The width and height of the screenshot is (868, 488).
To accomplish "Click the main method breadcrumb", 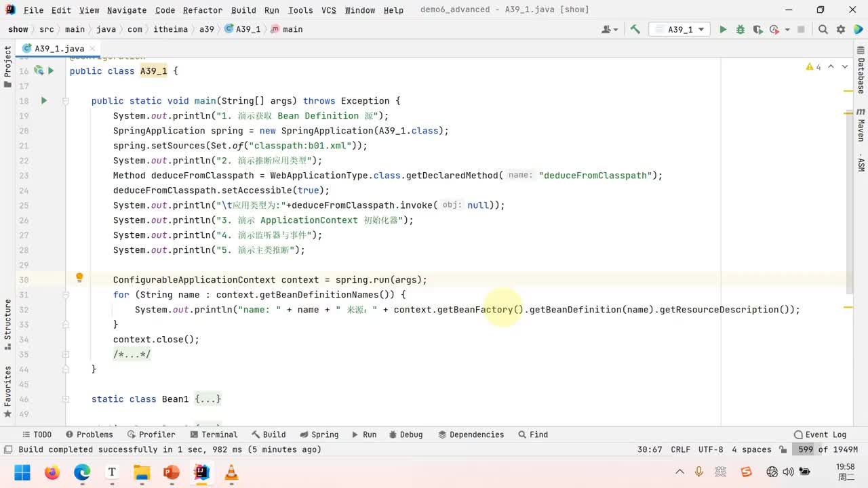I will [287, 29].
